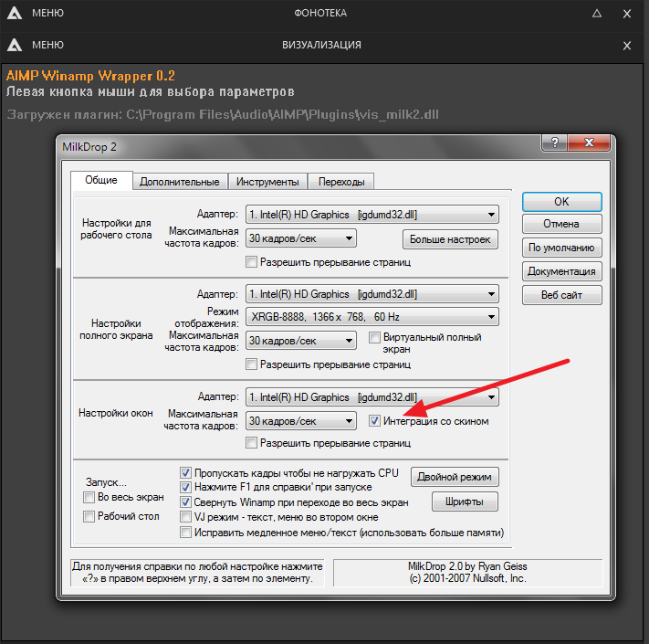Click the Отмена button
The image size is (649, 644).
pyautogui.click(x=561, y=224)
